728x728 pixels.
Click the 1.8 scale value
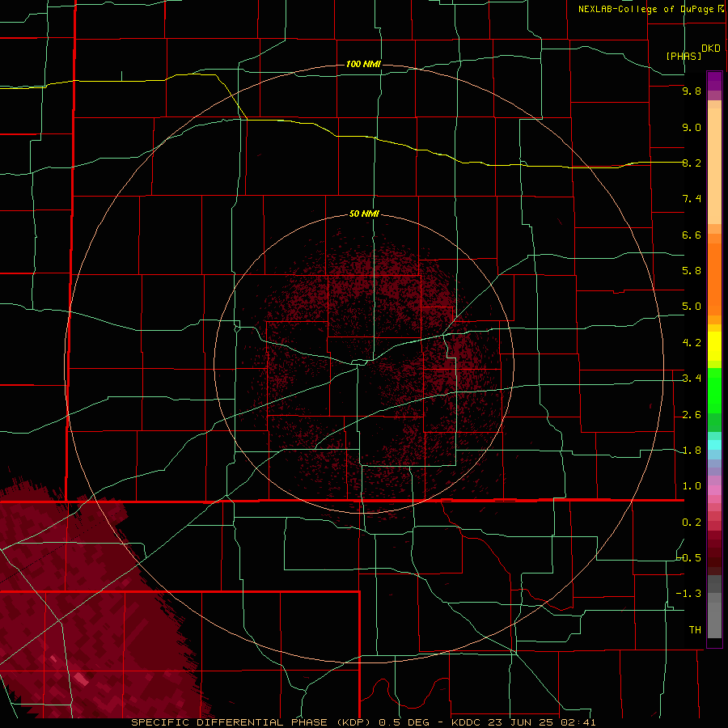click(692, 451)
